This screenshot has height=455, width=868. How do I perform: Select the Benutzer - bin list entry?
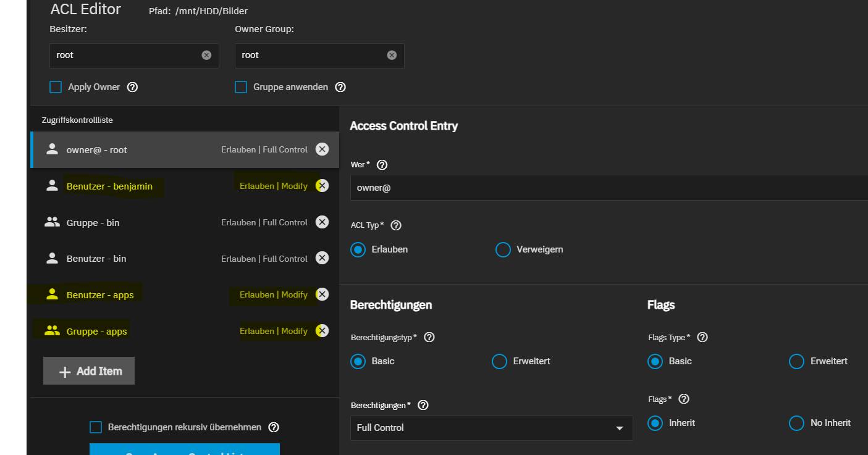pos(185,258)
